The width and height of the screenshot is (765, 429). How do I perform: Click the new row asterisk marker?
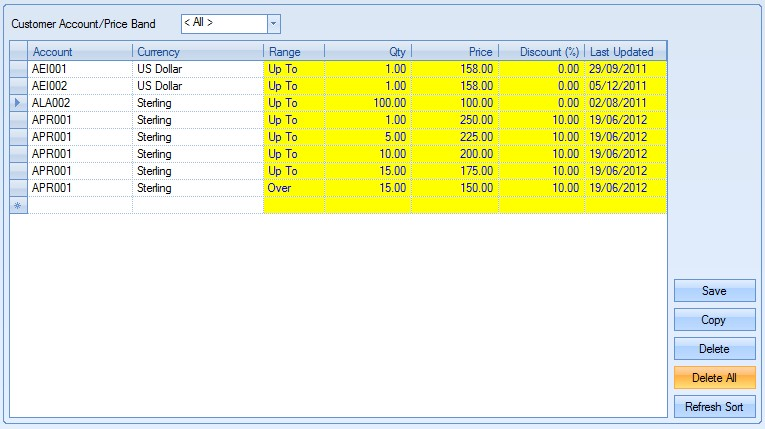click(19, 205)
